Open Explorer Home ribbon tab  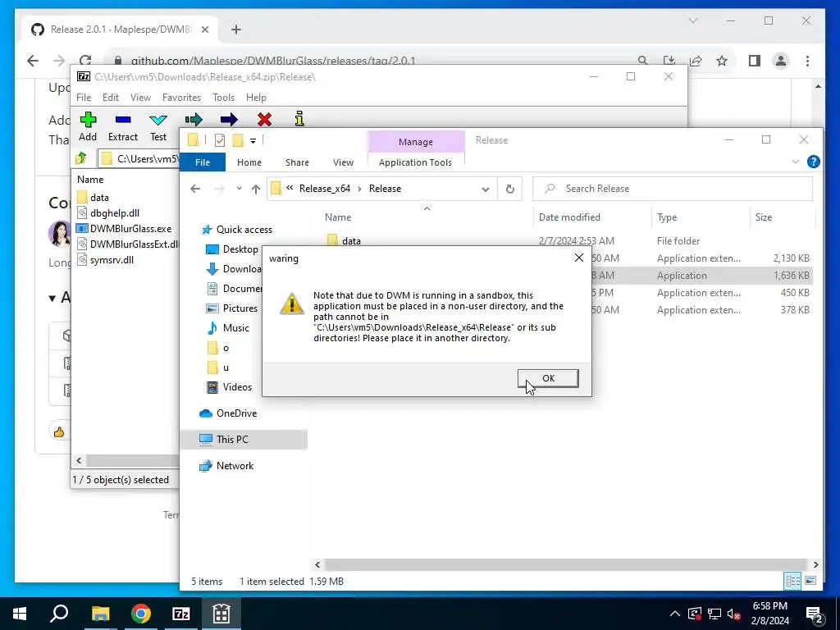pos(249,162)
